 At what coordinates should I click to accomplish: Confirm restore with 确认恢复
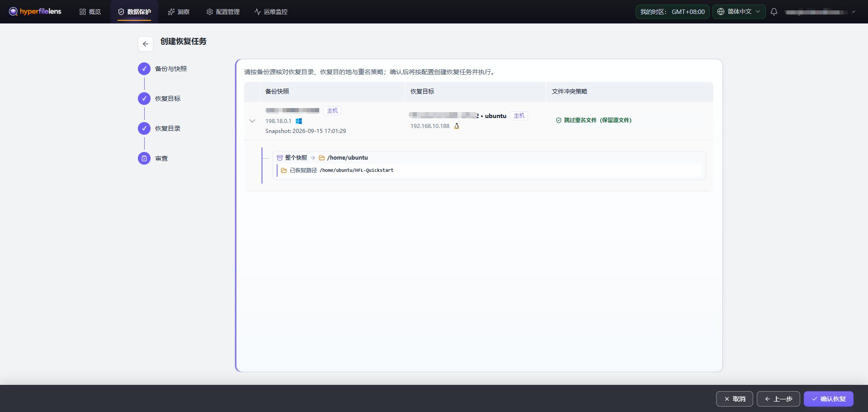(x=829, y=399)
